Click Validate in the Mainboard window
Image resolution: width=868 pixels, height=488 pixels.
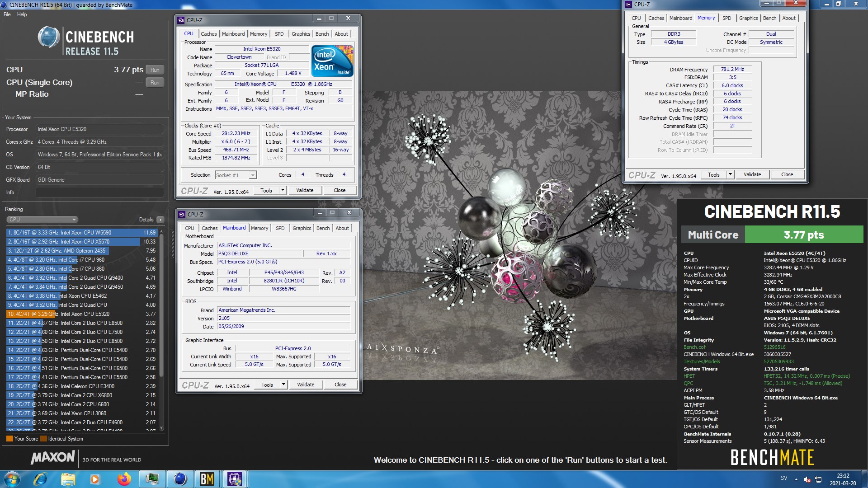(x=306, y=385)
